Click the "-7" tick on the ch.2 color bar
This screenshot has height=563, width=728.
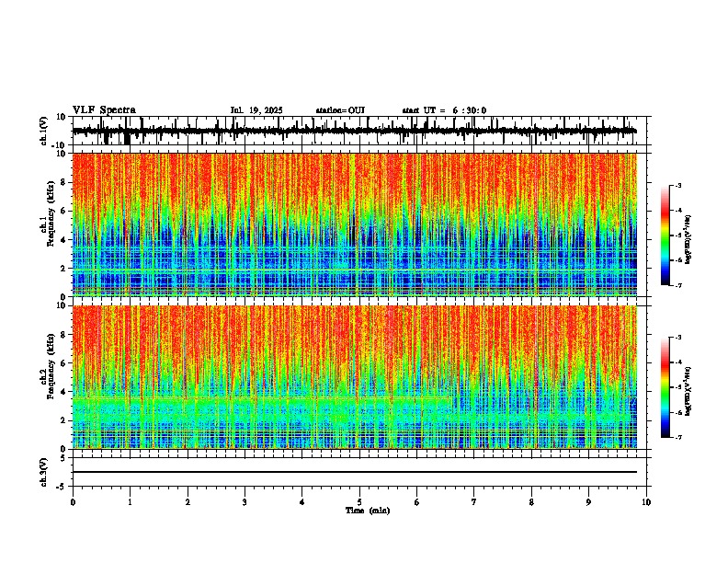pos(677,438)
